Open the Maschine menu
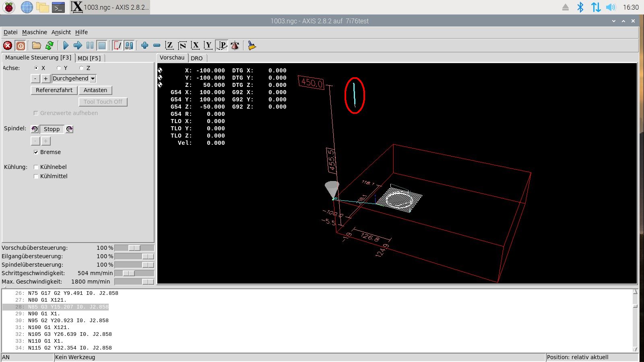Screen dimensions: 644x362 tap(34, 32)
